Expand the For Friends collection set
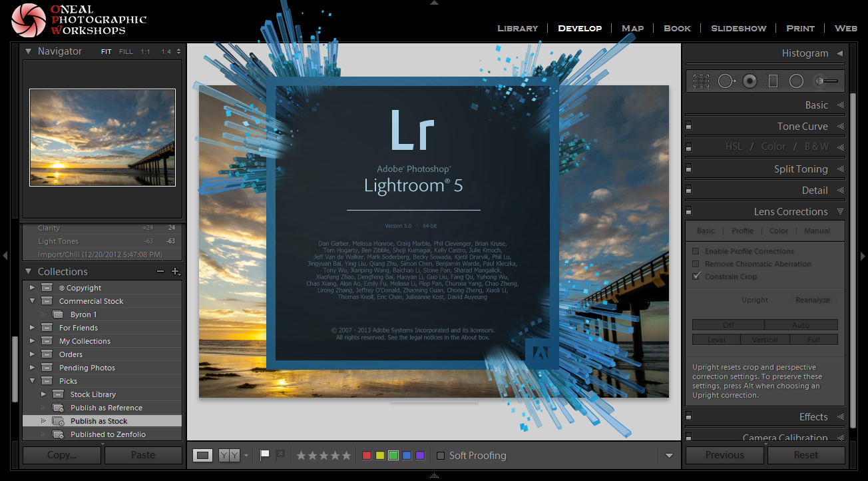The image size is (868, 481). coord(32,328)
